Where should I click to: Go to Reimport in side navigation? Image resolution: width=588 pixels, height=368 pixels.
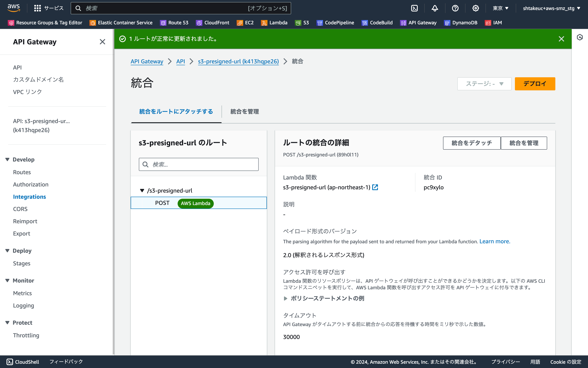[25, 221]
